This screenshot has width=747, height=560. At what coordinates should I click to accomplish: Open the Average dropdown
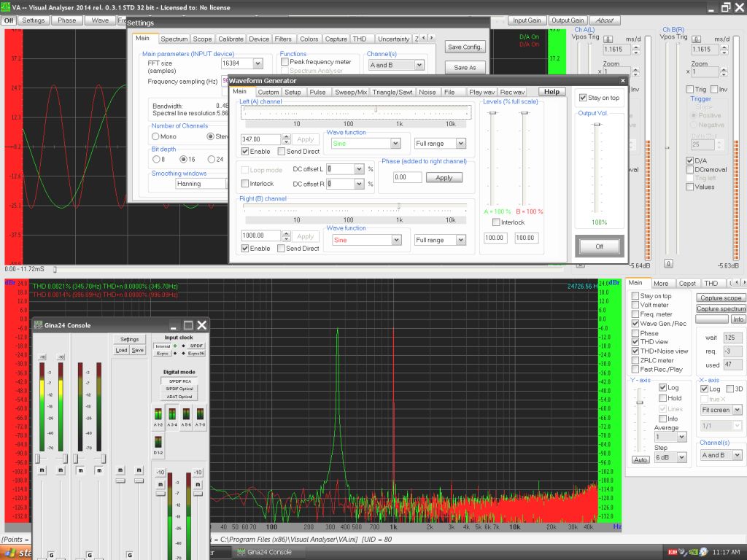[x=682, y=437]
